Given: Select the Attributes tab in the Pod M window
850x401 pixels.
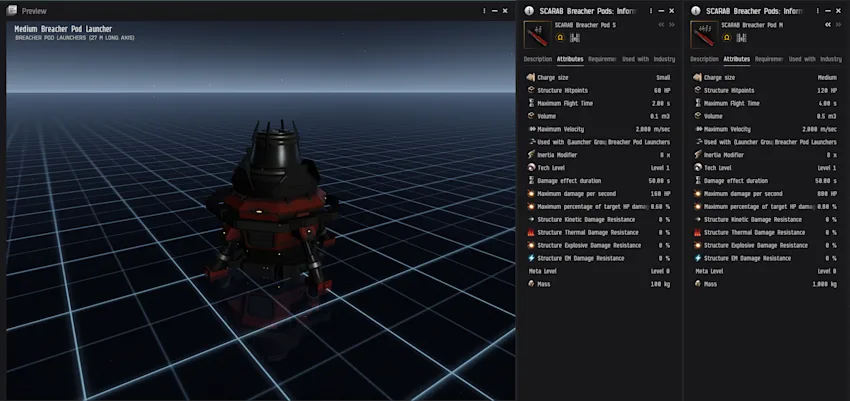Looking at the screenshot, I should pyautogui.click(x=737, y=59).
